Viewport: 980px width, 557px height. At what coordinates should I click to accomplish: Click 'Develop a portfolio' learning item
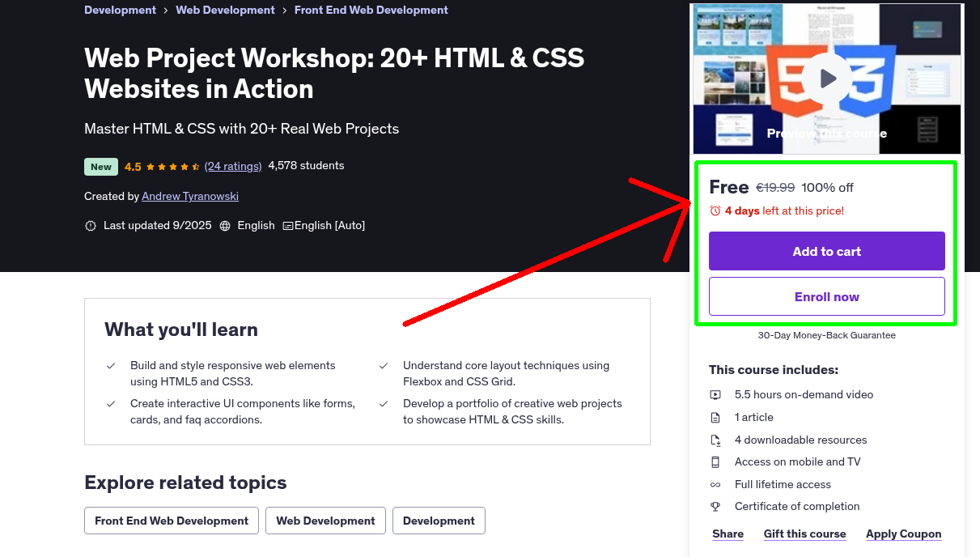512,411
